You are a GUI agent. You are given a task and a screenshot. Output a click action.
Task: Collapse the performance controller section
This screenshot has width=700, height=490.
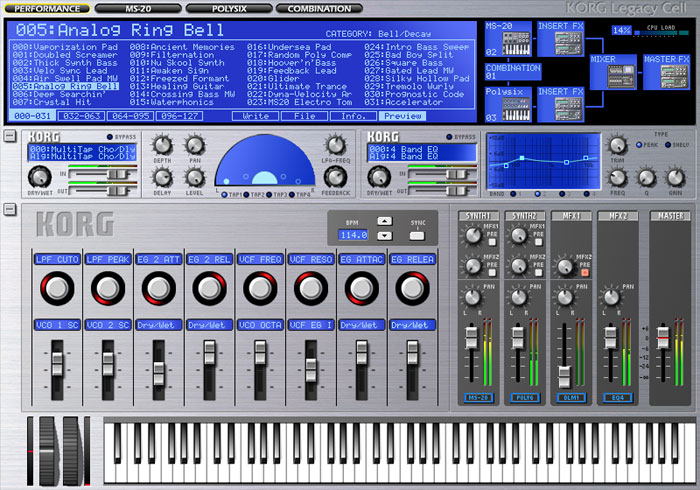point(10,209)
